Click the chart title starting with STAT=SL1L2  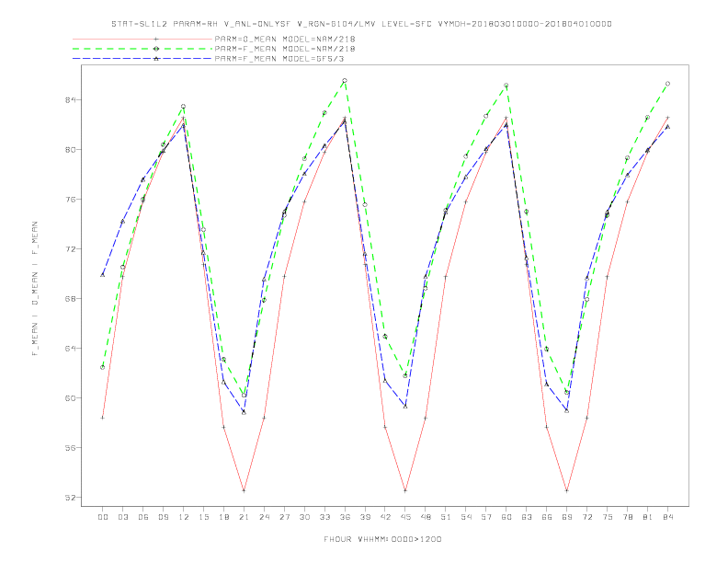click(x=361, y=24)
